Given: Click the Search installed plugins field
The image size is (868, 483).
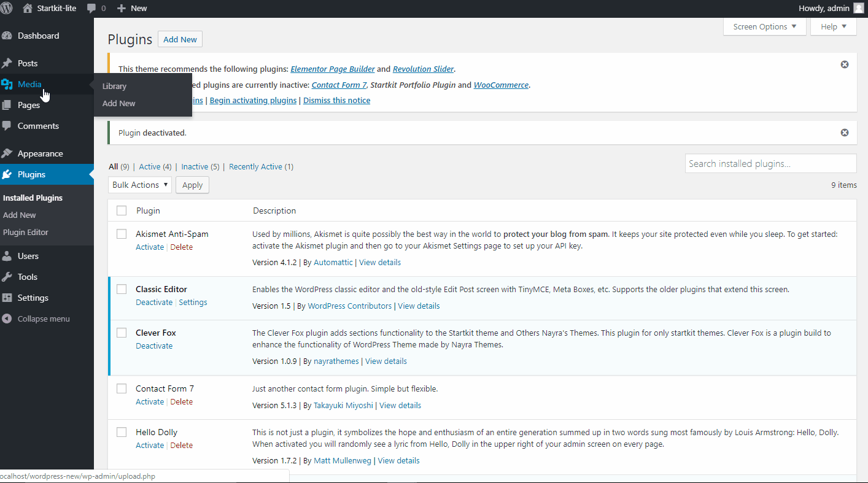Looking at the screenshot, I should coord(770,163).
